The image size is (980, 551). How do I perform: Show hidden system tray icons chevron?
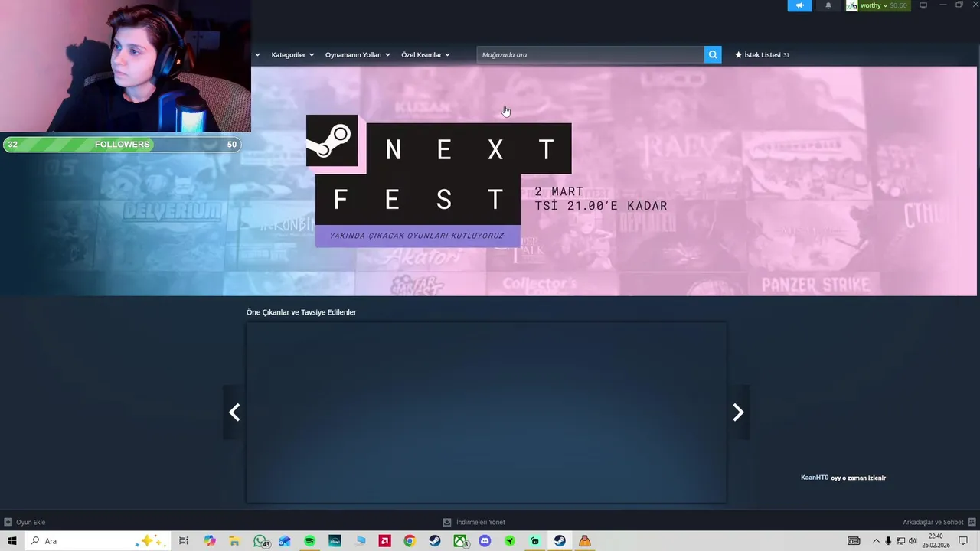coord(876,541)
